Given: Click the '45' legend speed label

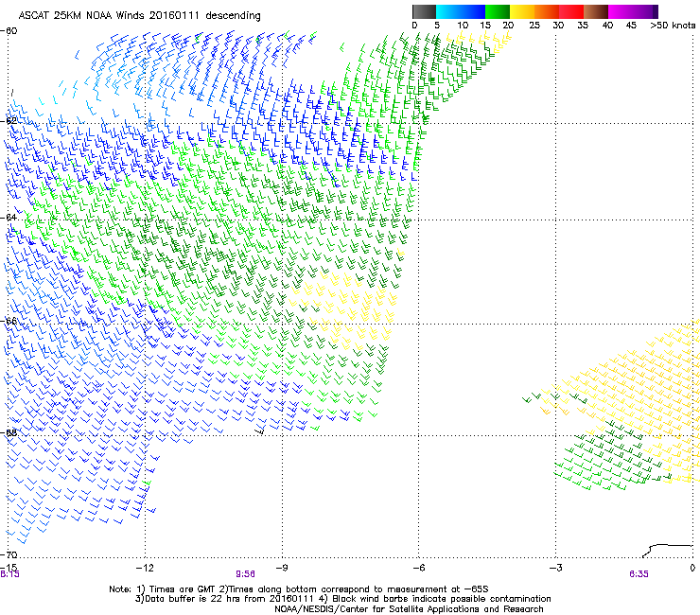Looking at the screenshot, I should tap(631, 26).
